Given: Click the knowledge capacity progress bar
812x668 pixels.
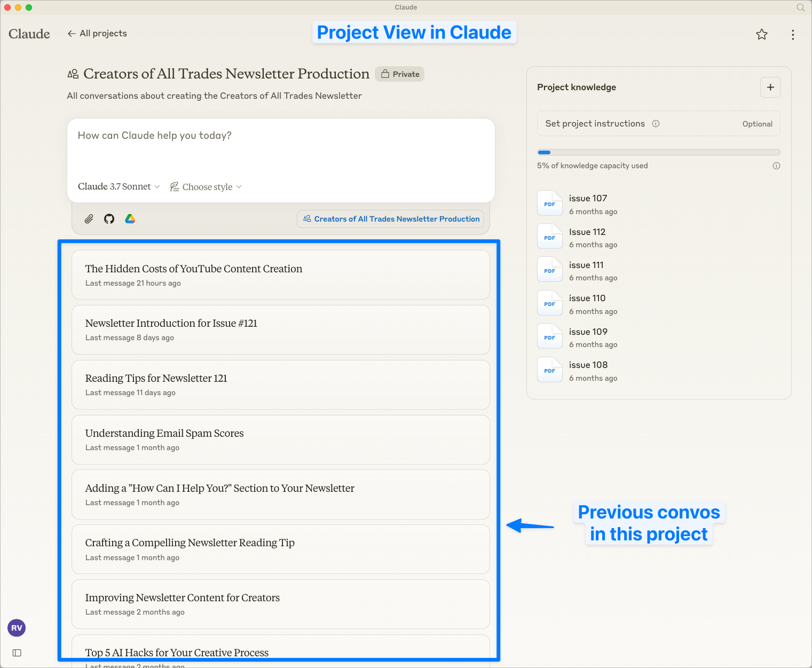Looking at the screenshot, I should (658, 152).
